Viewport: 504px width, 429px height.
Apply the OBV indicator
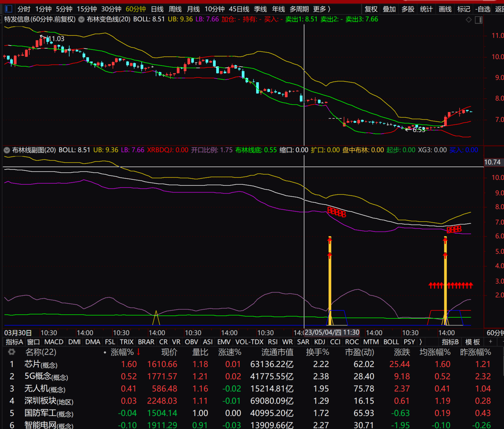191,342
